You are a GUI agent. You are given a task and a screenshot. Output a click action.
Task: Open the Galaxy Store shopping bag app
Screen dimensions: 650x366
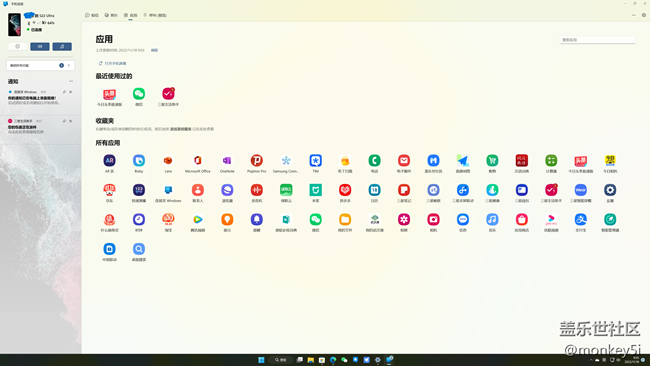point(521,219)
